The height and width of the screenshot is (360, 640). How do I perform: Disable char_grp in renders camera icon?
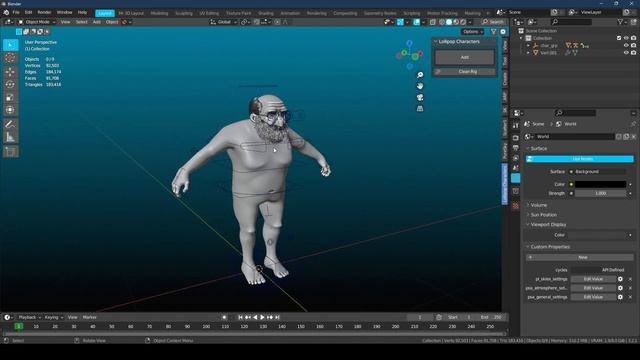(633, 45)
